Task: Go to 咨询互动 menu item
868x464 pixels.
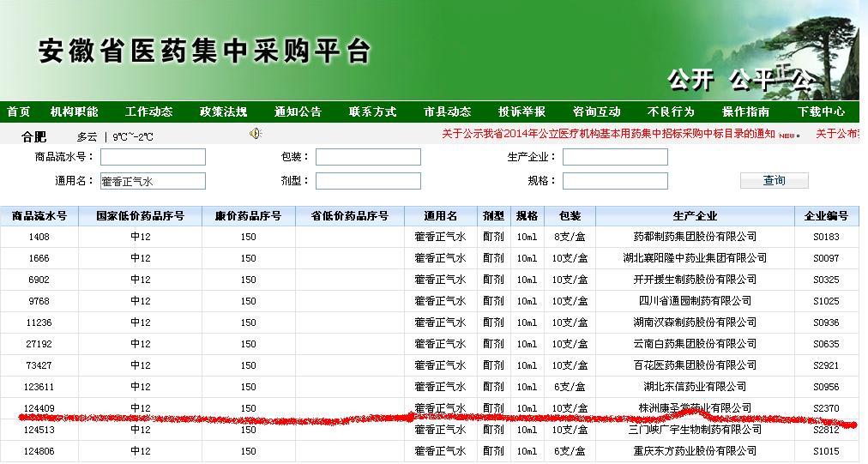Action: tap(596, 111)
